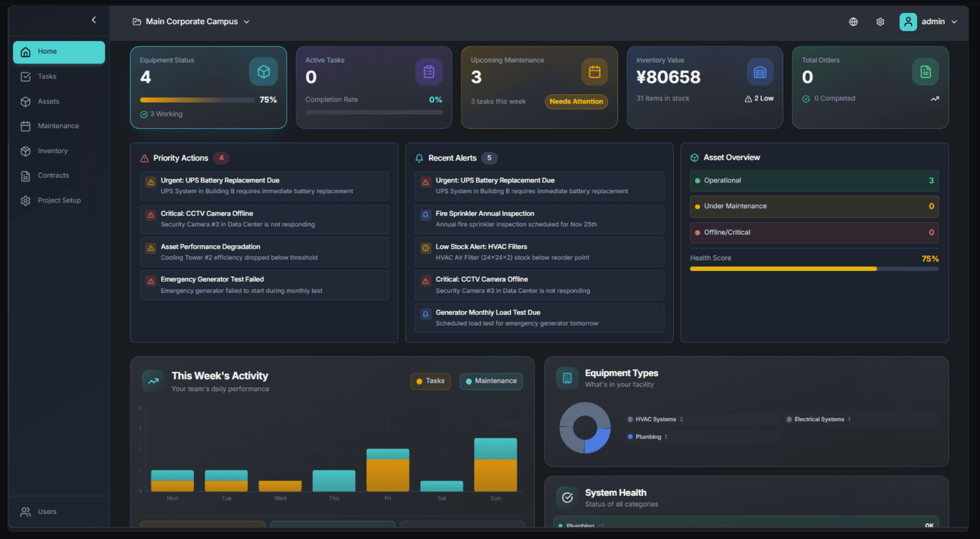Open the folder dropdown beside campus name
Viewport: 980px width, 539px height.
click(246, 22)
